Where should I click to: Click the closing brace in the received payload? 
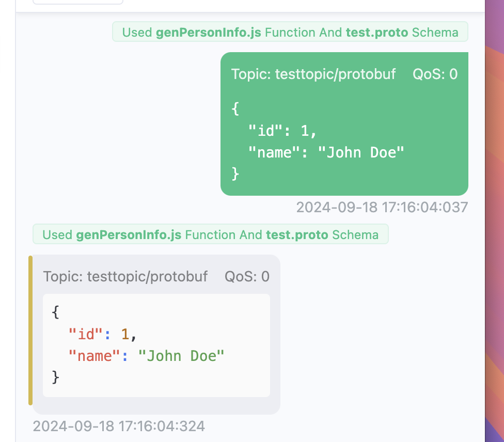tap(56, 377)
